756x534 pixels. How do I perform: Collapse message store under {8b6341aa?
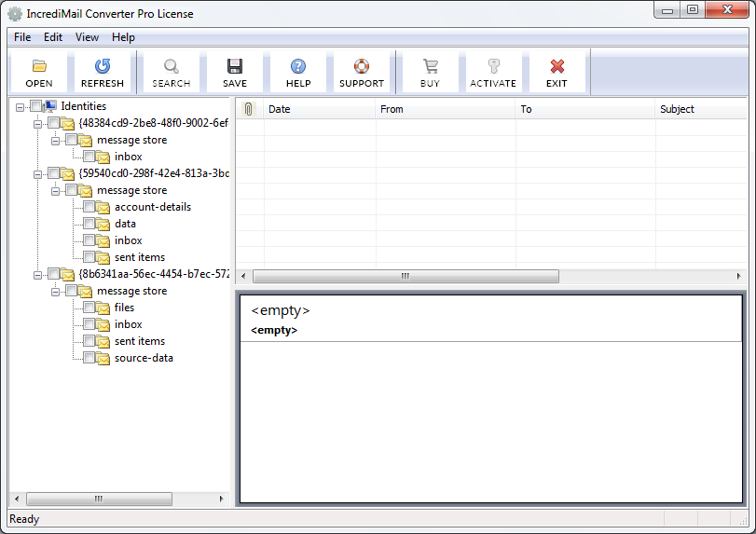(x=55, y=292)
